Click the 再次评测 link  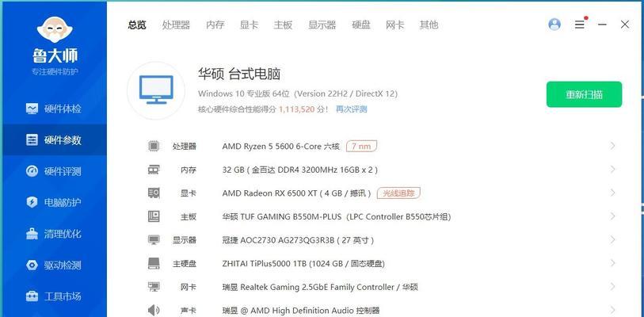point(352,109)
